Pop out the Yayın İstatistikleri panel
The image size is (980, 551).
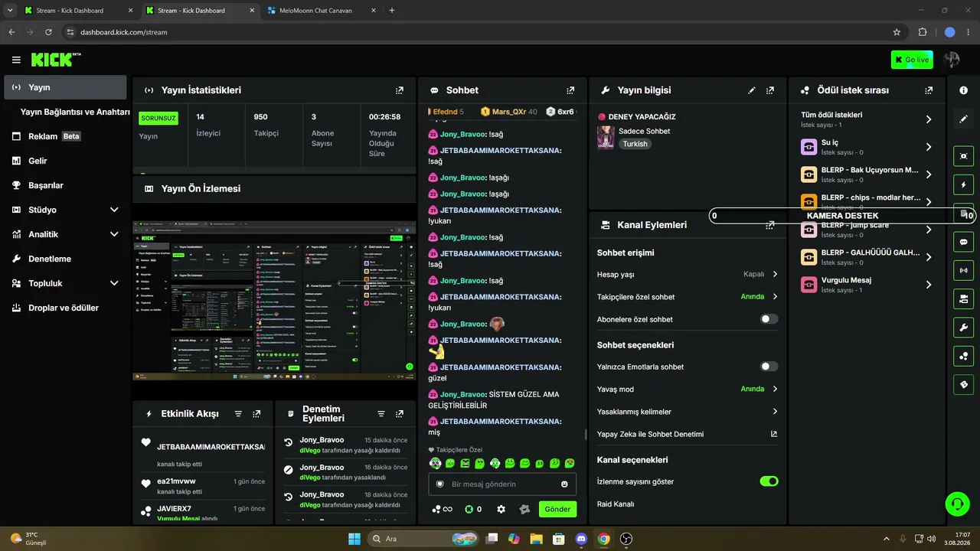point(399,90)
